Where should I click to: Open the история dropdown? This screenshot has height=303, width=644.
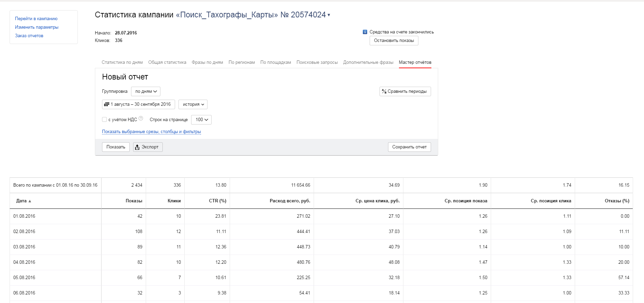pyautogui.click(x=193, y=104)
